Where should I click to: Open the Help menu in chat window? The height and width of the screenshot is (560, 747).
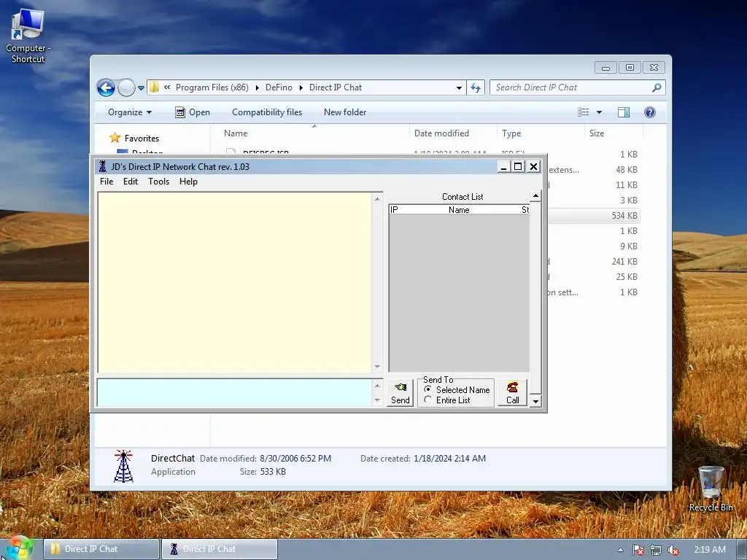click(188, 182)
